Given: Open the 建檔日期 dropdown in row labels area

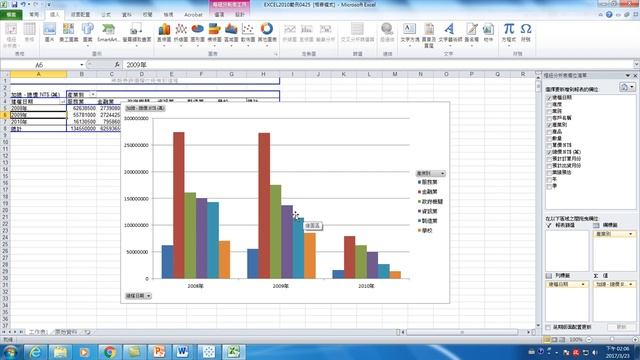Looking at the screenshot, I should coord(583,284).
